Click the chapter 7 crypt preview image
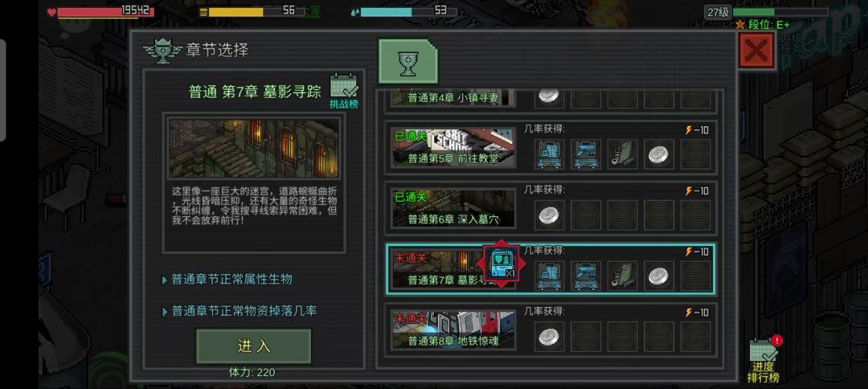The width and height of the screenshot is (868, 389). pyautogui.click(x=253, y=149)
